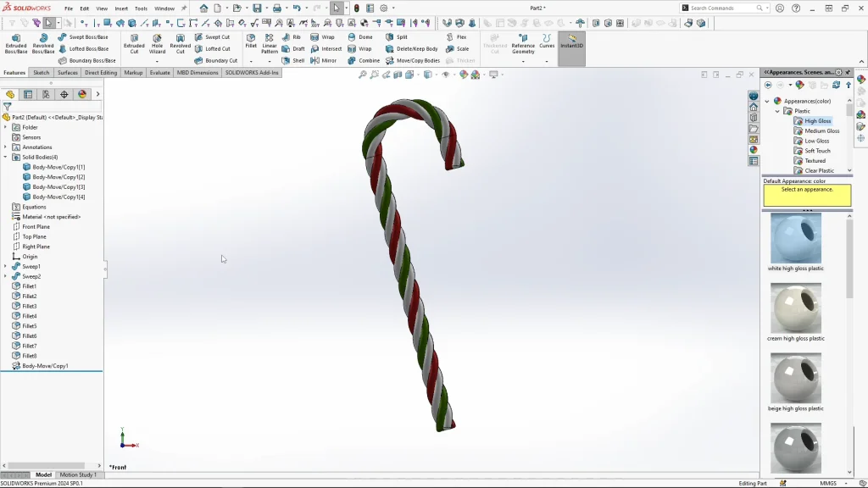Switch to the Sketch ribbon tab
Image resolution: width=868 pixels, height=488 pixels.
pyautogui.click(x=41, y=73)
